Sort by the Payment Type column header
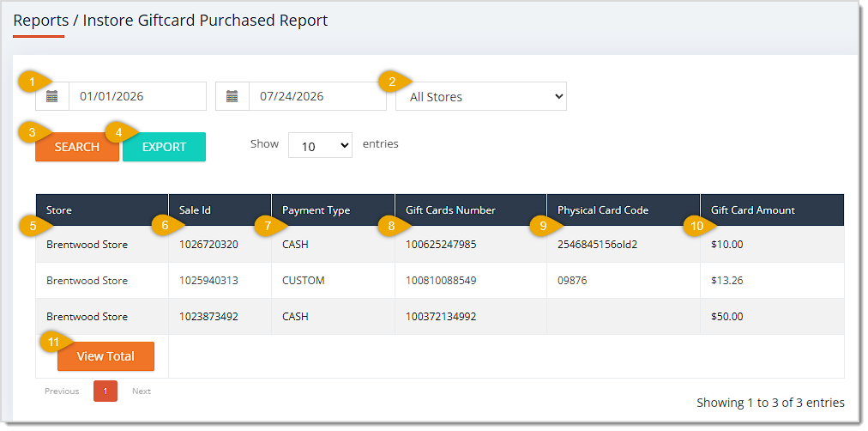 tap(334, 210)
